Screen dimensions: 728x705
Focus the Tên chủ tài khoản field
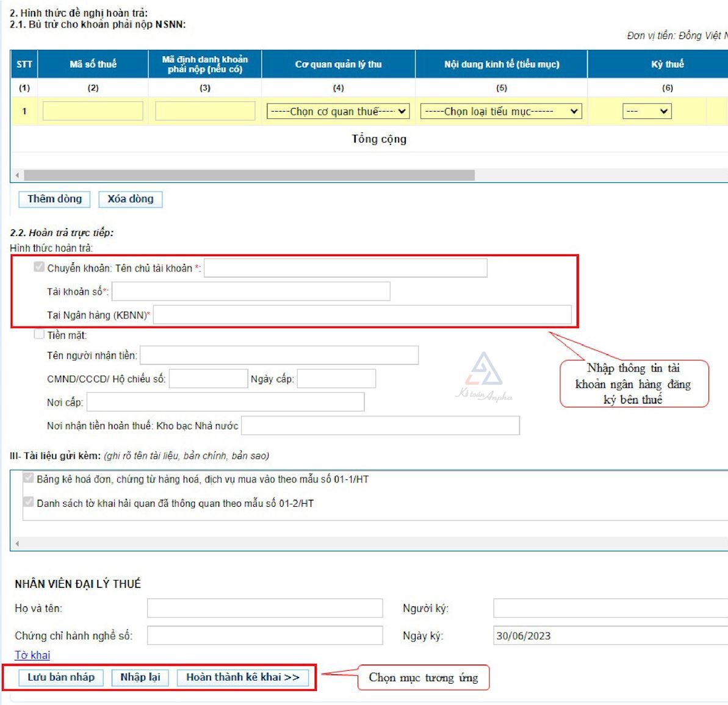tap(345, 268)
